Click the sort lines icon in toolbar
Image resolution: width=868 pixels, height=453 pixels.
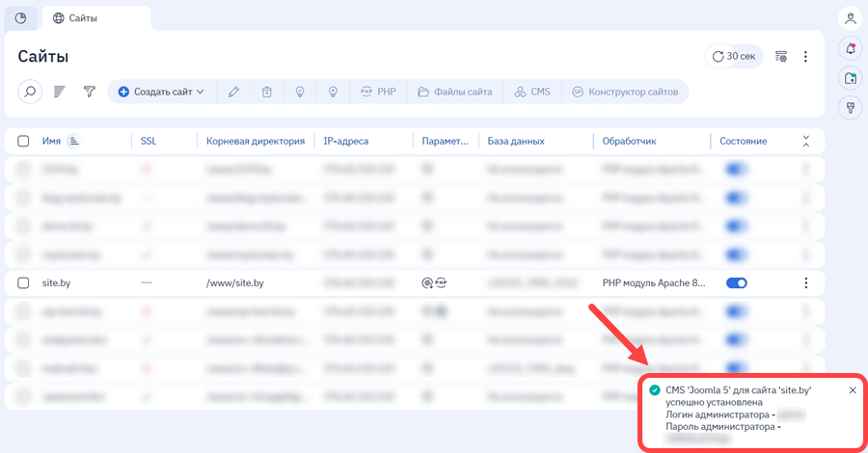[59, 92]
